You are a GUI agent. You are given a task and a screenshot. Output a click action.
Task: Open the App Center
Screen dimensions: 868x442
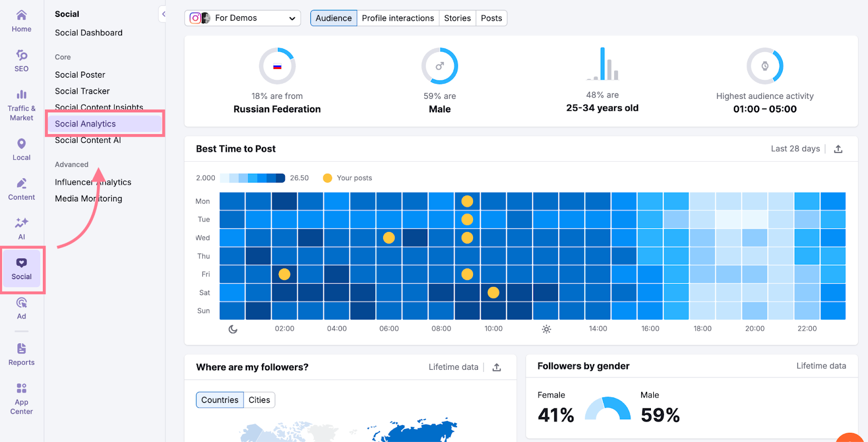(x=22, y=398)
